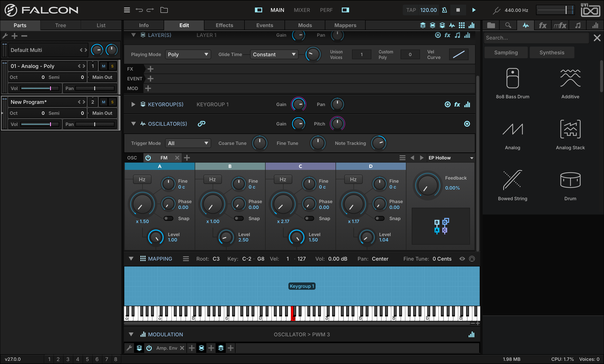This screenshot has width=604, height=364.
Task: Select the Additive oscillator
Action: 570,83
